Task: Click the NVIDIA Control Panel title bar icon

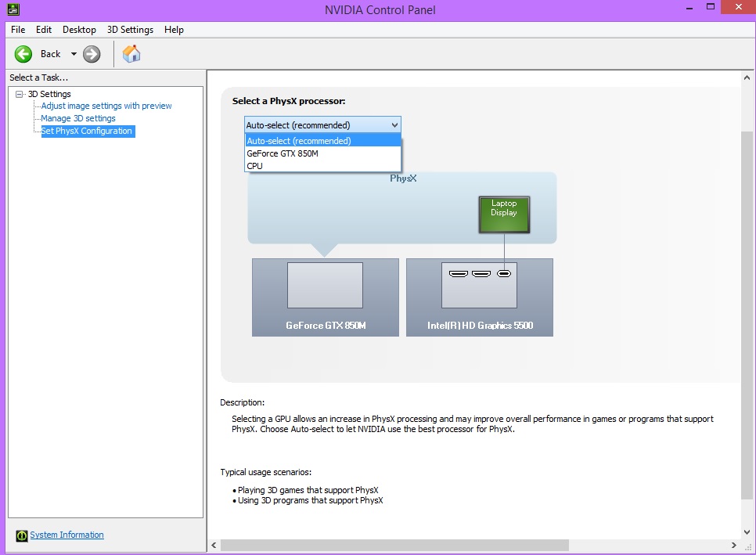Action: tap(13, 9)
